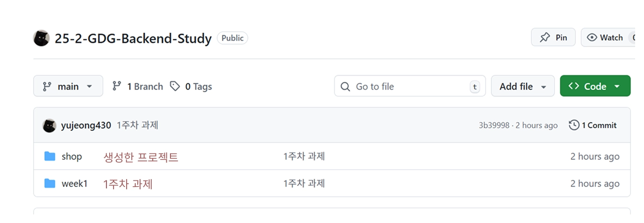
Task: Click the tag icon next to Tags
Action: coord(175,86)
